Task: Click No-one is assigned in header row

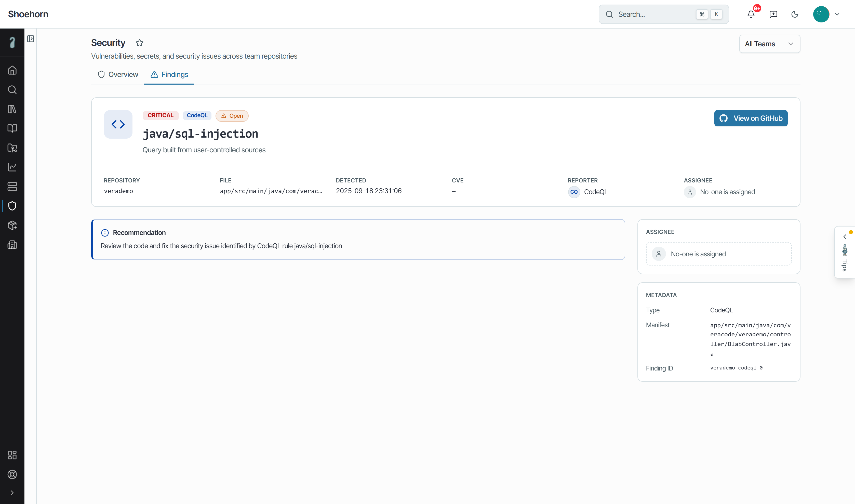Action: pos(727,192)
